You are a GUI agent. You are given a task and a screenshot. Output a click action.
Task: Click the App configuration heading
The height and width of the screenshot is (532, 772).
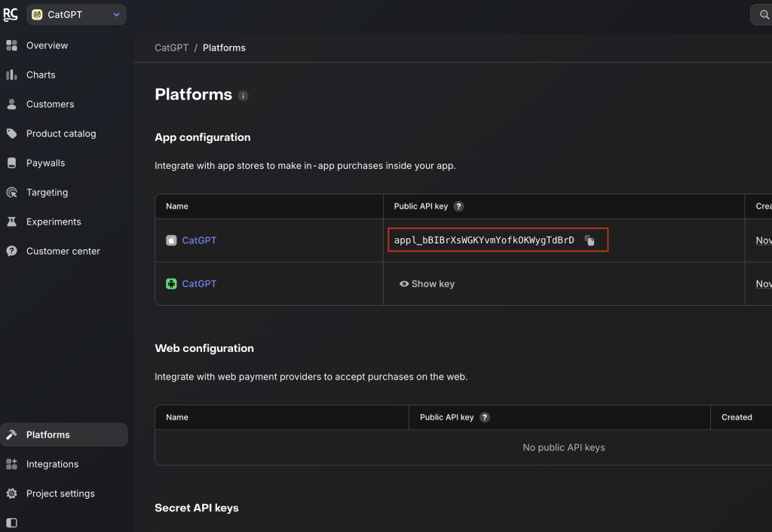[x=202, y=137]
